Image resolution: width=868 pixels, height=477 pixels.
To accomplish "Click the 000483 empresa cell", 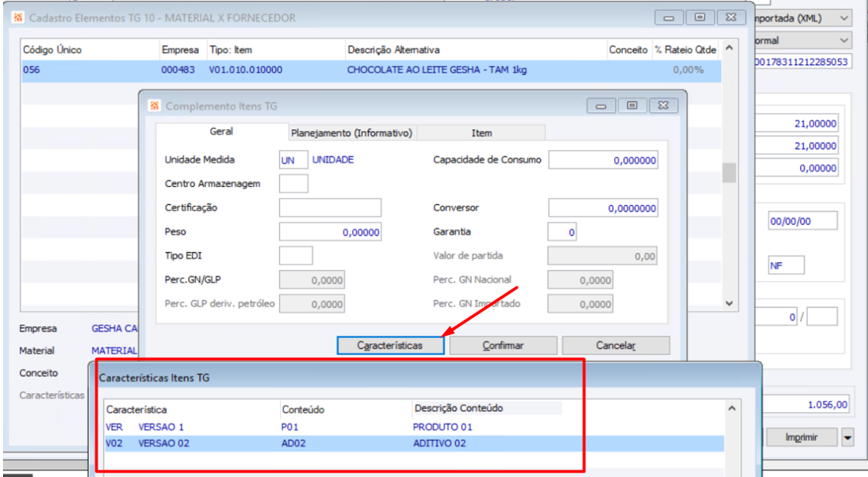I will point(178,70).
